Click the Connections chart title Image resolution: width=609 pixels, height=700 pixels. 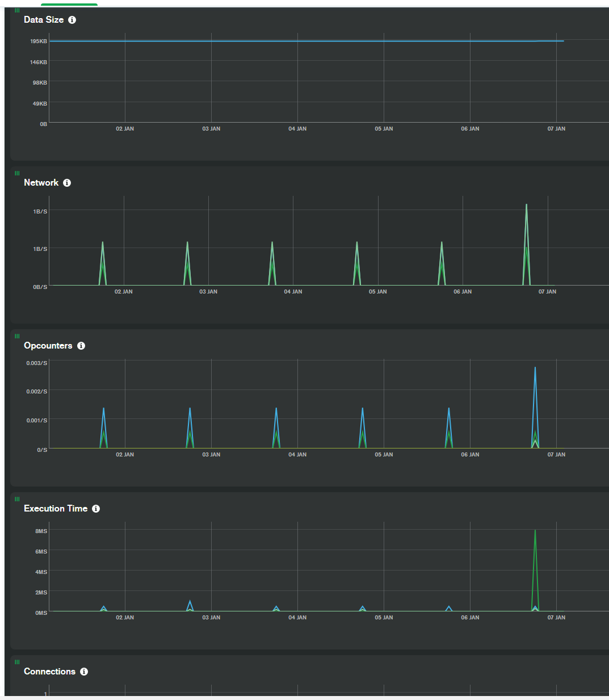49,672
